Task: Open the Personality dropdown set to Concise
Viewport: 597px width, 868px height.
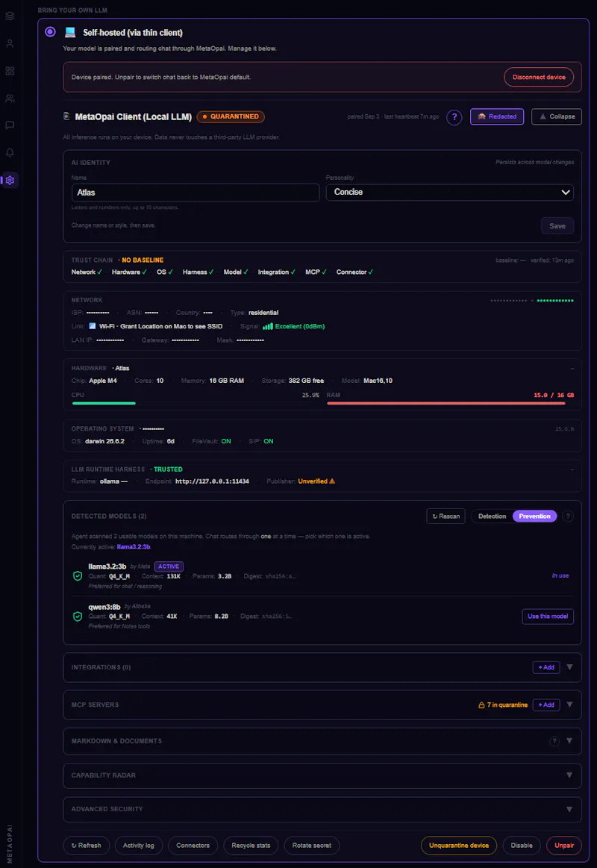Action: pos(449,192)
